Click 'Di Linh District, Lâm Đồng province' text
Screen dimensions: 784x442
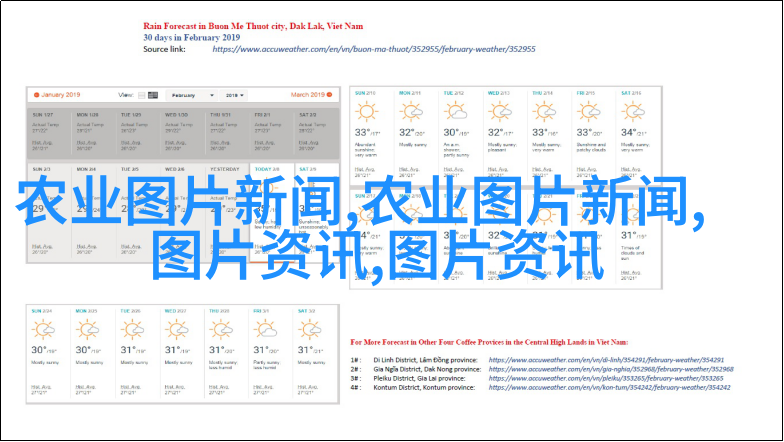426,360
